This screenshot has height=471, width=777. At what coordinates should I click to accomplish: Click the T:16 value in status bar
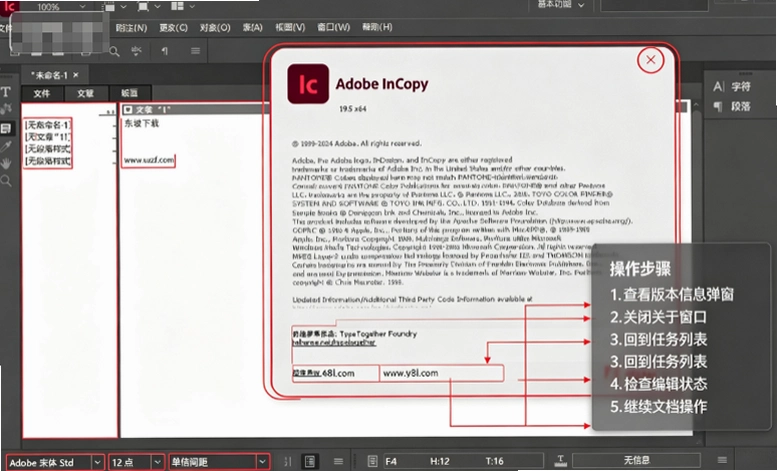point(494,462)
